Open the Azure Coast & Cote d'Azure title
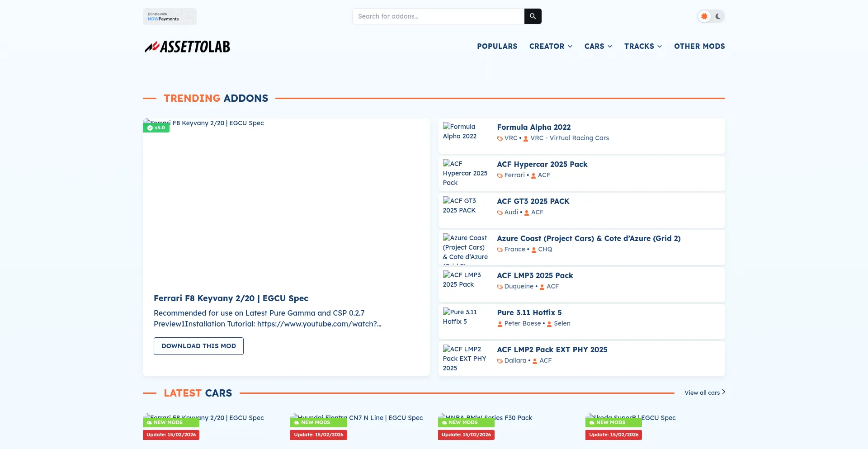This screenshot has width=868, height=449. click(x=589, y=238)
